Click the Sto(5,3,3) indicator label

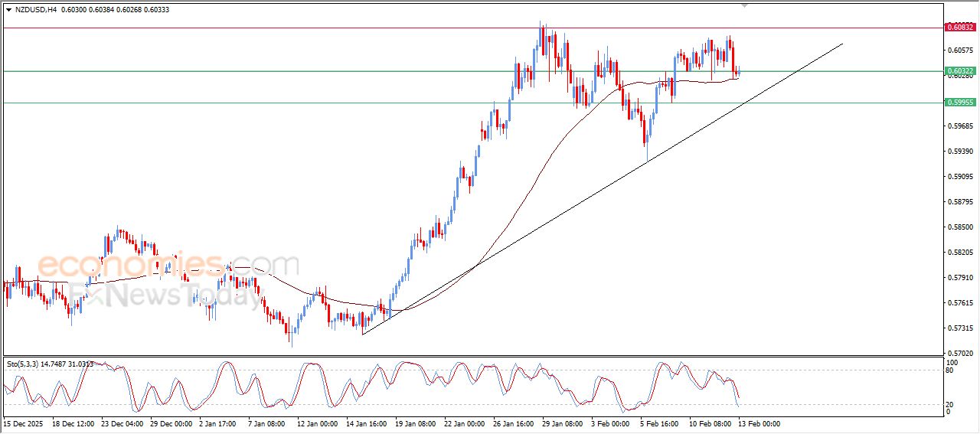pos(23,364)
